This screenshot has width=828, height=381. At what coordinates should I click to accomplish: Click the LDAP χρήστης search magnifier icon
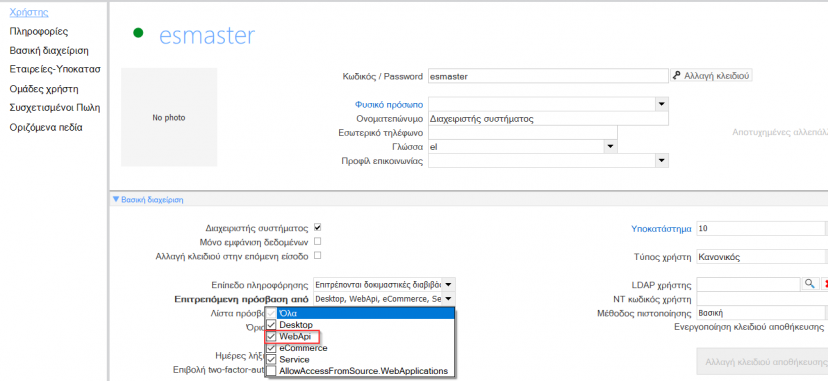(809, 284)
